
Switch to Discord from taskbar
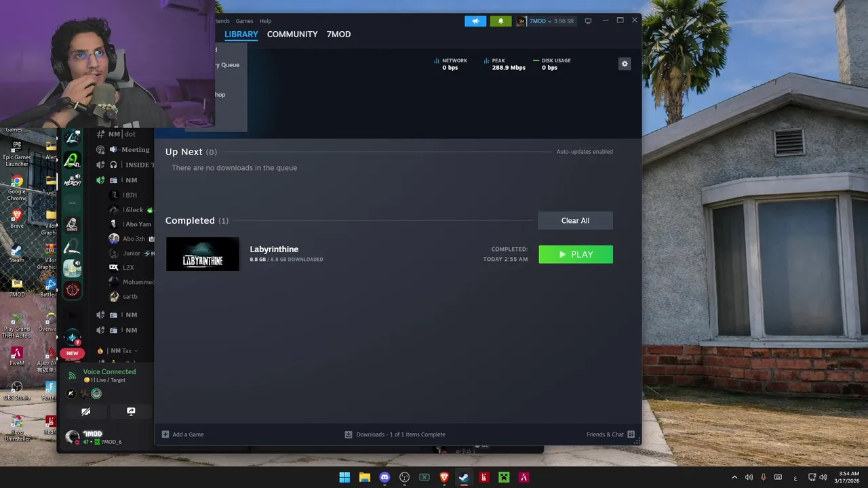[x=384, y=477]
